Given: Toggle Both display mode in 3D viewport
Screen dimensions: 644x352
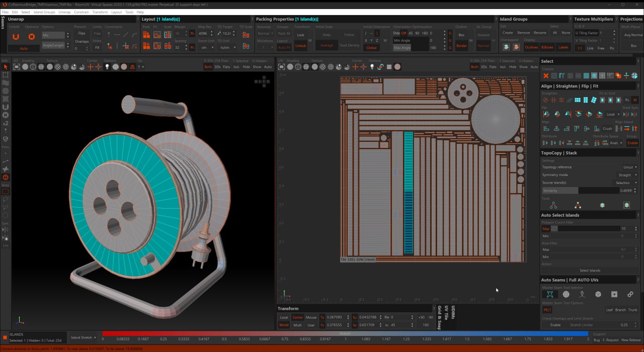Looking at the screenshot, I should pos(208,67).
